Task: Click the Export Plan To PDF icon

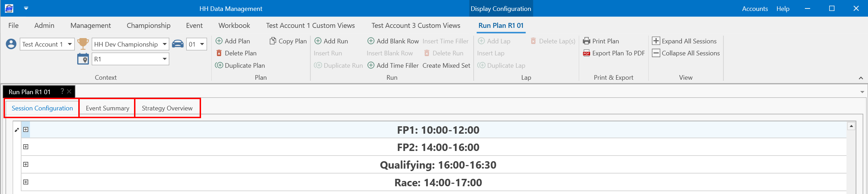Action: coord(586,53)
